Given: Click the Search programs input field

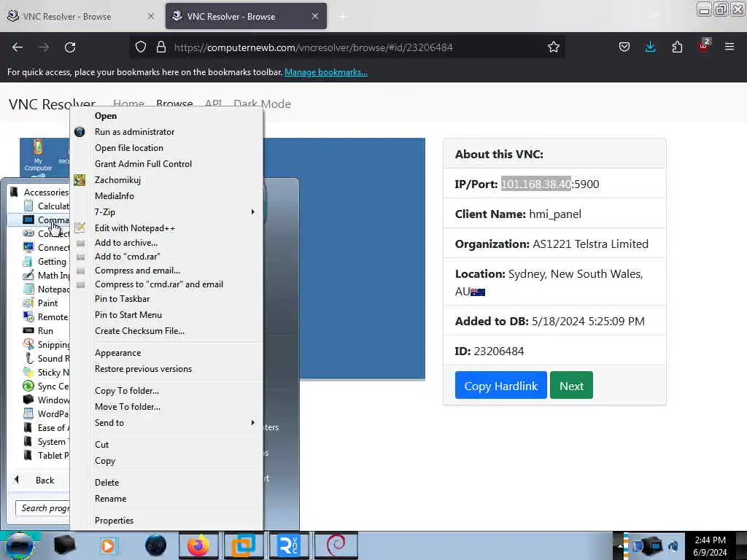Looking at the screenshot, I should (42, 508).
